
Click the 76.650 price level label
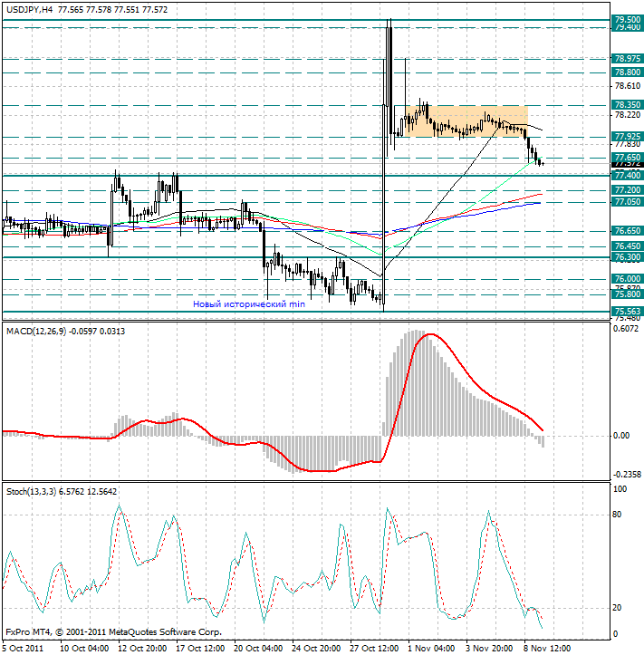tap(628, 231)
